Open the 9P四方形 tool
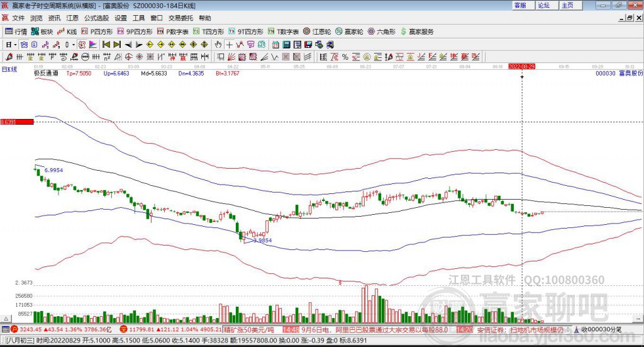This screenshot has width=644, height=347. pyautogui.click(x=135, y=31)
